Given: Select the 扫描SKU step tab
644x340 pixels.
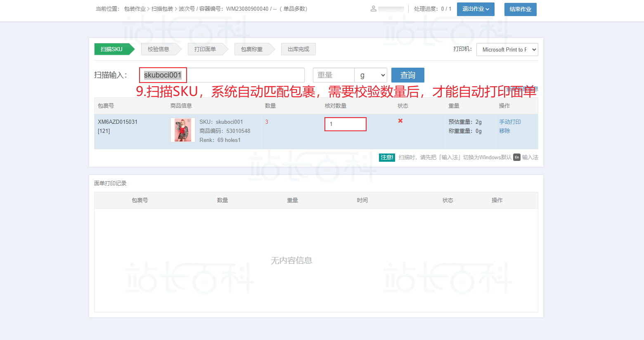Looking at the screenshot, I should tap(112, 49).
